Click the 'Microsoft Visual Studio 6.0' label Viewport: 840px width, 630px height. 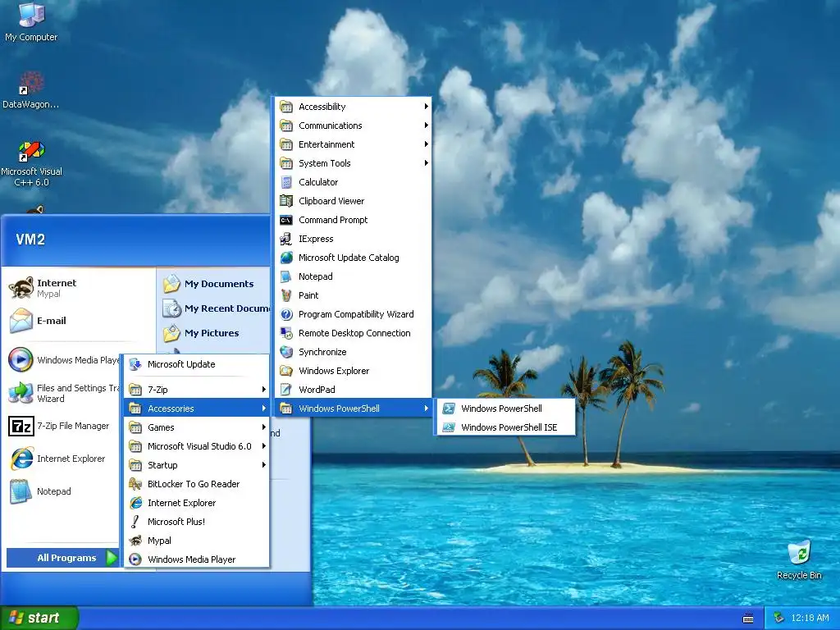199,446
